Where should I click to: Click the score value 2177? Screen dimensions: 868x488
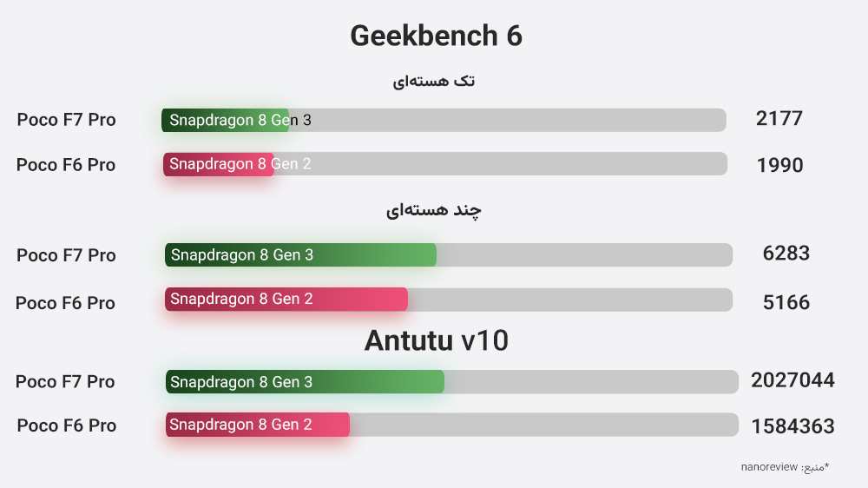(779, 119)
